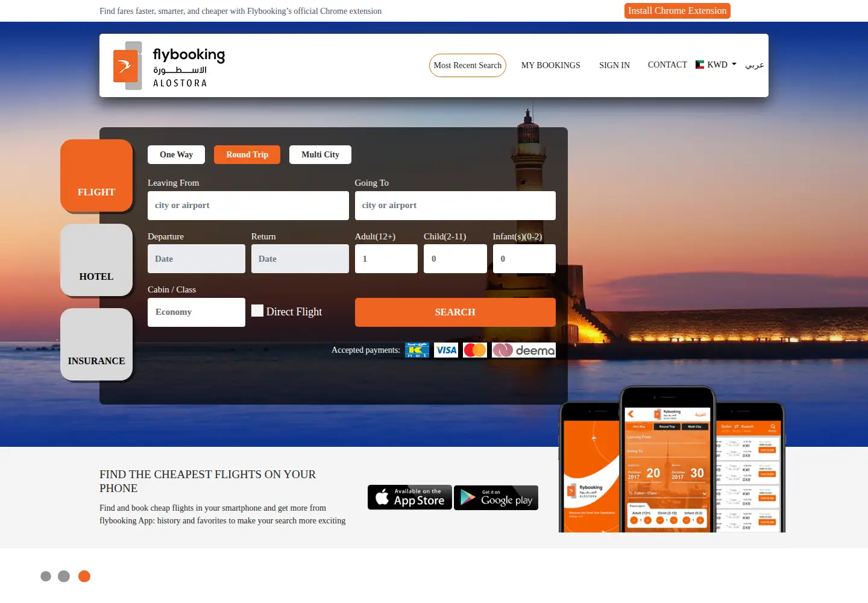The image size is (868, 603).
Task: Click the Chrome extension promo text
Action: [241, 11]
